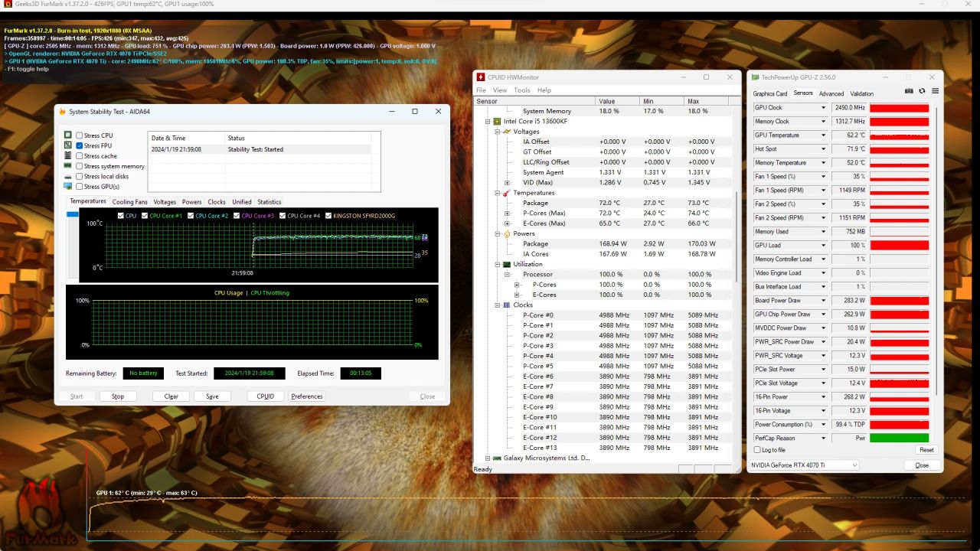The image size is (980, 551).
Task: Click the Stress local disks drive icon
Action: 68,176
